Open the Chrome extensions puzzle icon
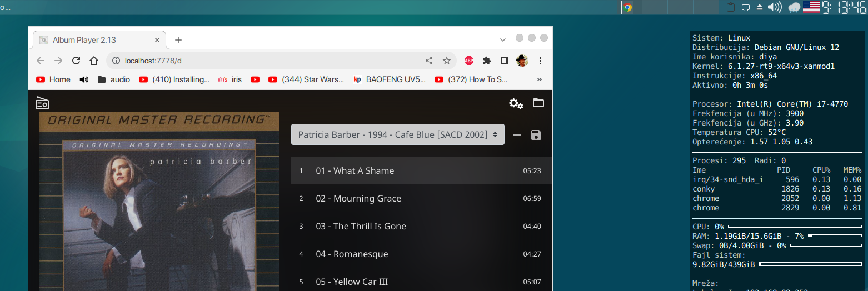Image resolution: width=868 pixels, height=291 pixels. [487, 61]
